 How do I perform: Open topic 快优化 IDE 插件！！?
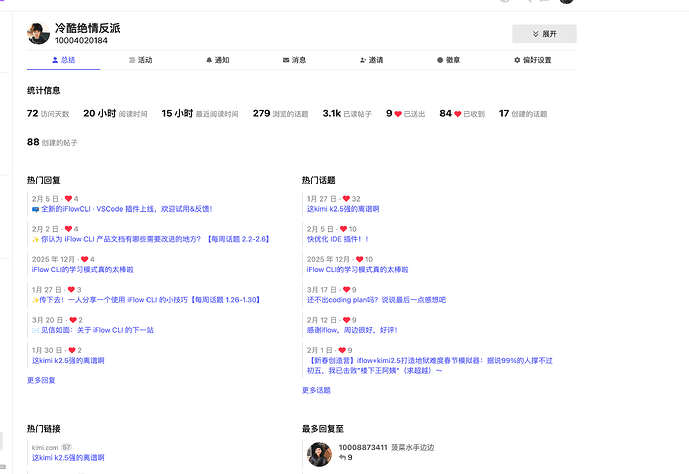click(338, 239)
